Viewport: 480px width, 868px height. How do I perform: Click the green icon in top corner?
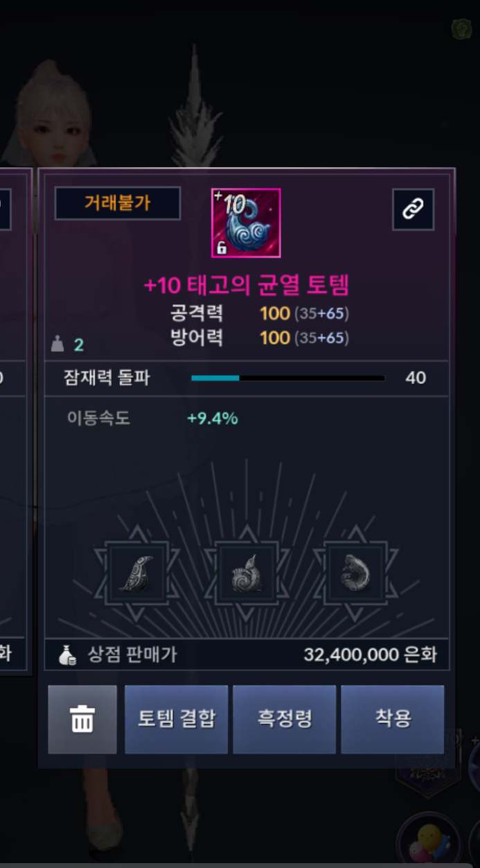(461, 28)
